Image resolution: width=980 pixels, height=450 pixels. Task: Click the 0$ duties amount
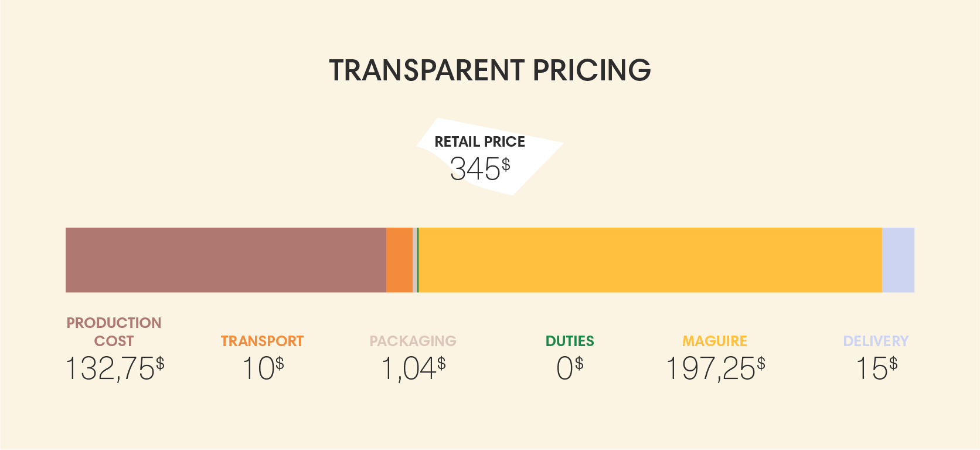click(x=570, y=369)
